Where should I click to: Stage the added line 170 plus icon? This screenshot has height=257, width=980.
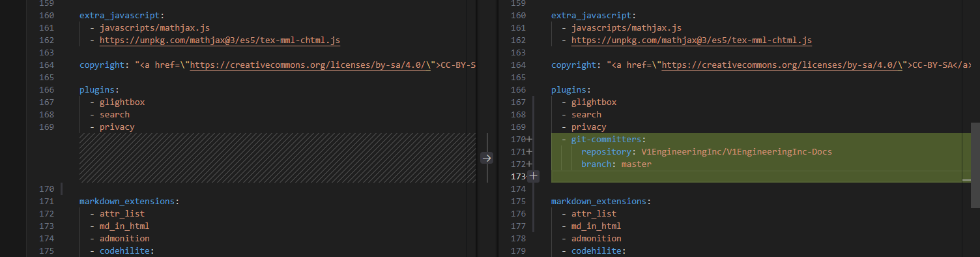pyautogui.click(x=529, y=139)
